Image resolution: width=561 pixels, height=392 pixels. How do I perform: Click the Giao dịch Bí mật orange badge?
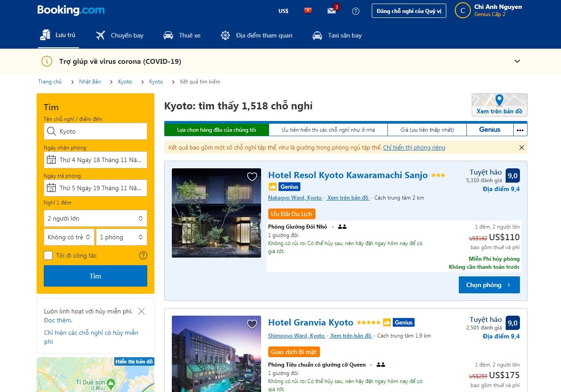[294, 352]
